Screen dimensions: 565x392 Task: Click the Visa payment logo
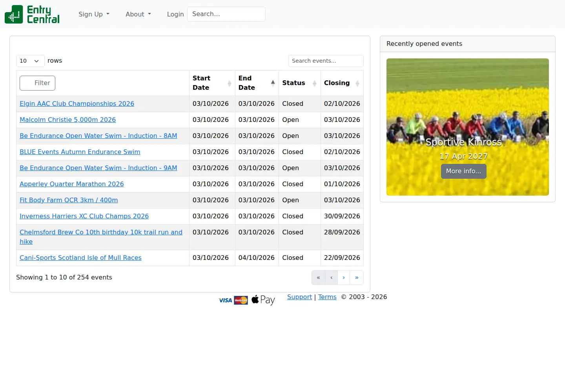point(225,300)
